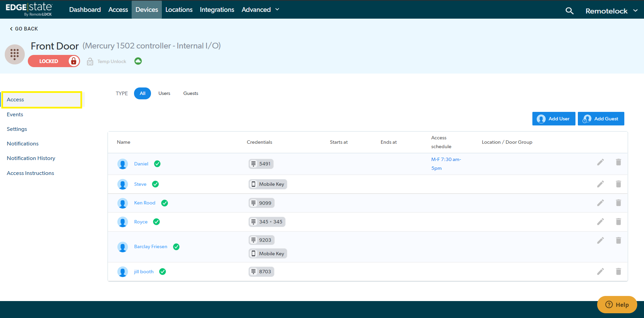
Task: Filter the list by Guests
Action: [x=191, y=93]
